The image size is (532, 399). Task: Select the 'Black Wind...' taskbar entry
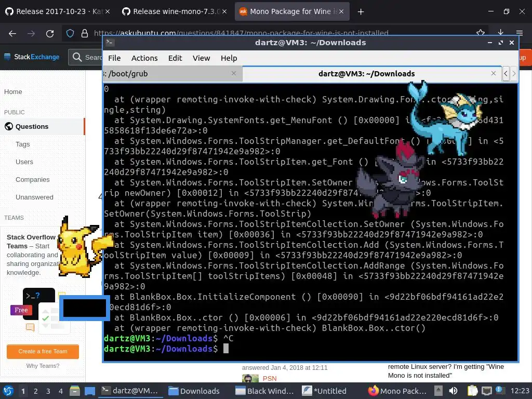(x=264, y=391)
